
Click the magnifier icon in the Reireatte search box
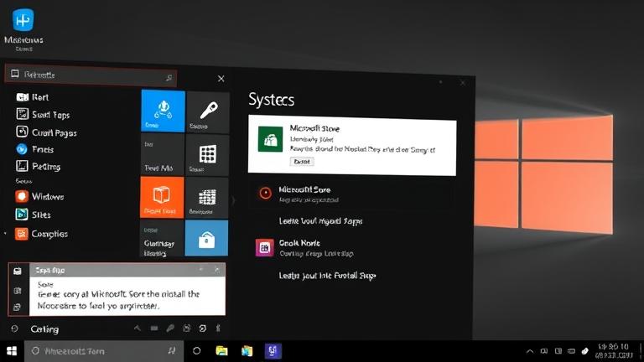(169, 78)
